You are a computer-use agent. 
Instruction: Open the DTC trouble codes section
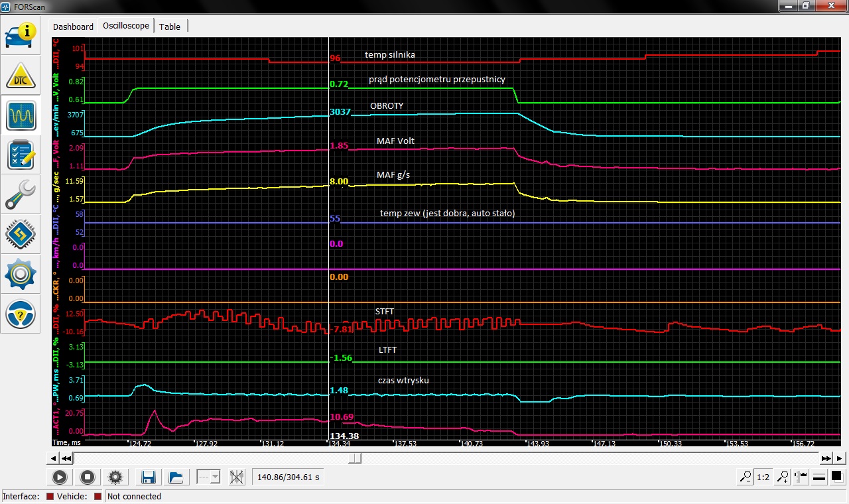point(20,75)
